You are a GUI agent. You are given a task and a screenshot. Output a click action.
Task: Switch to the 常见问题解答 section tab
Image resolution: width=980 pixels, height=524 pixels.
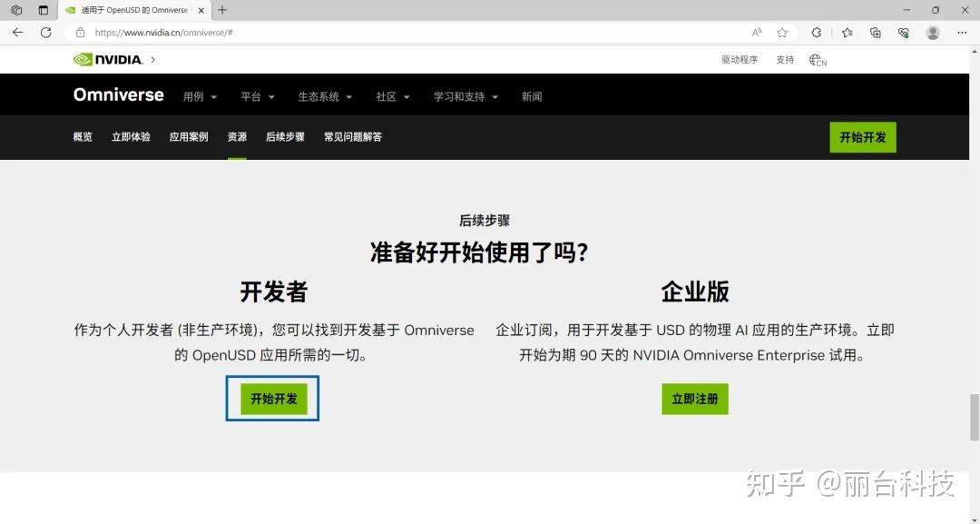tap(352, 137)
